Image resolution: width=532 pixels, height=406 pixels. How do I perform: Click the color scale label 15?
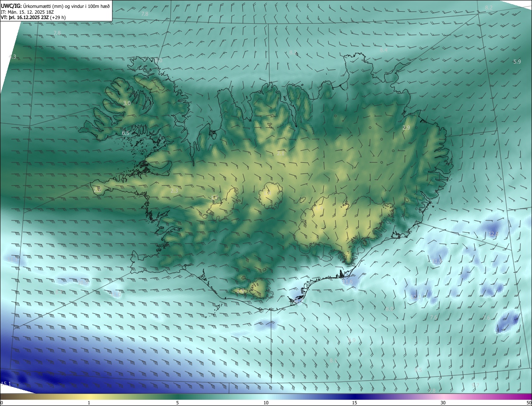click(355, 403)
